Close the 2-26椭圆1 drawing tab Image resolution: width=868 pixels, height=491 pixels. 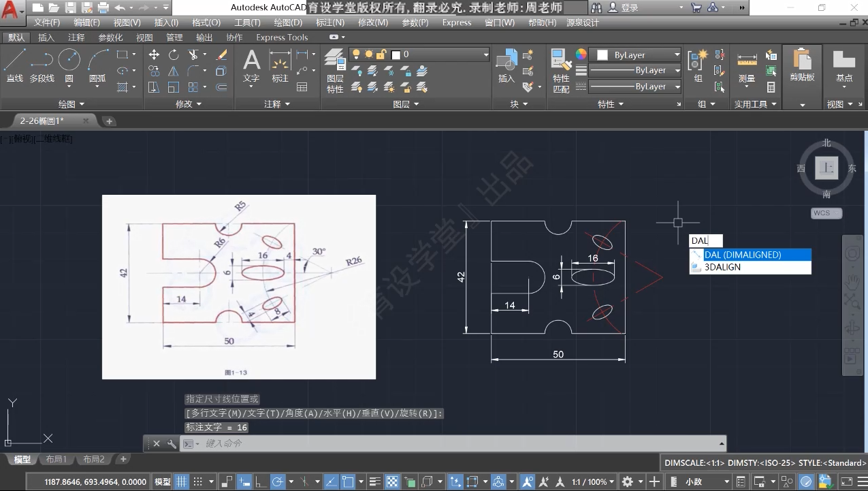86,121
